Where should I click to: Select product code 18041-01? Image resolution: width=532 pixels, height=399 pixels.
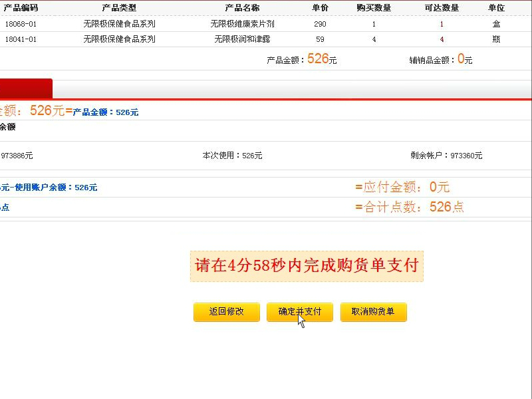[x=21, y=39]
